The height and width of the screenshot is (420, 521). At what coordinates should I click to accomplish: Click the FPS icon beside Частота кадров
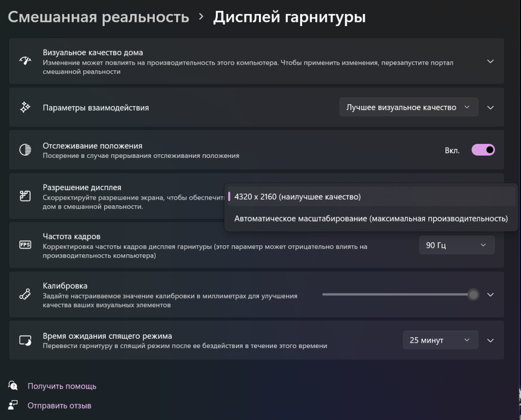(25, 245)
